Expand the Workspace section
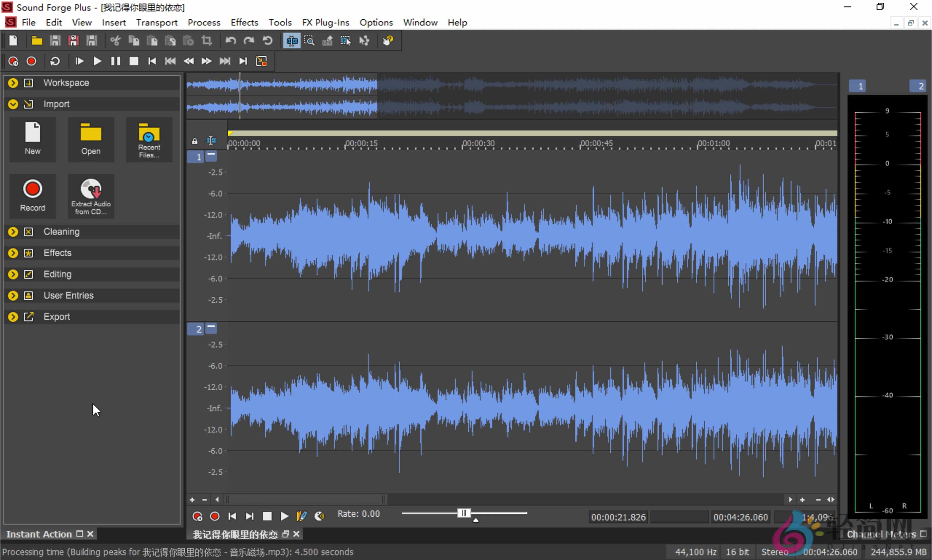The height and width of the screenshot is (560, 932). pos(13,82)
